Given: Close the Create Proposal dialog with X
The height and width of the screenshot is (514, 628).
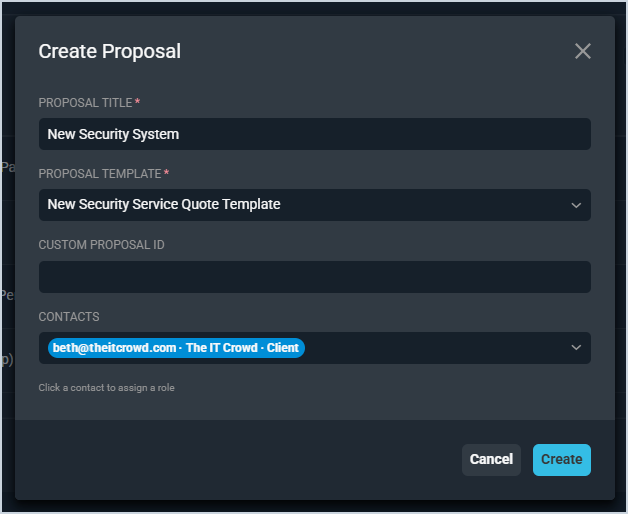Looking at the screenshot, I should click(583, 51).
